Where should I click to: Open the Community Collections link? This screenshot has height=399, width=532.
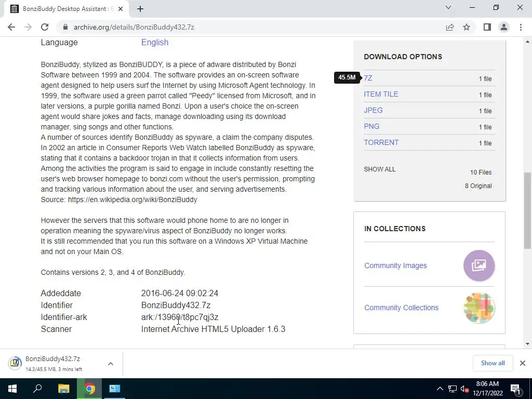click(x=402, y=308)
